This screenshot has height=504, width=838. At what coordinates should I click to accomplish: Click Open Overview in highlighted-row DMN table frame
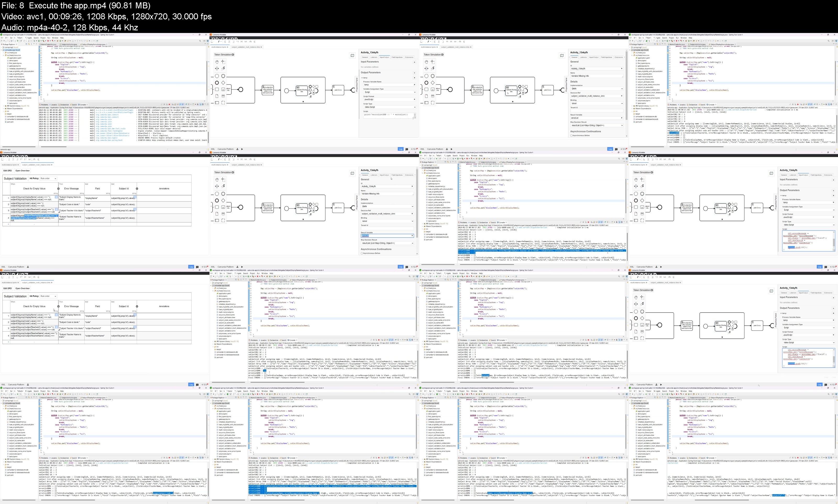point(23,171)
